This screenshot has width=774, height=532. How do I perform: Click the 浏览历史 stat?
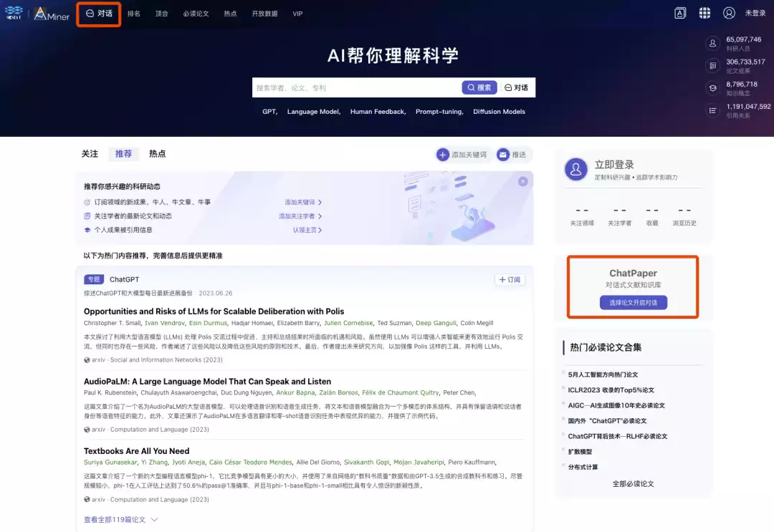pyautogui.click(x=684, y=216)
